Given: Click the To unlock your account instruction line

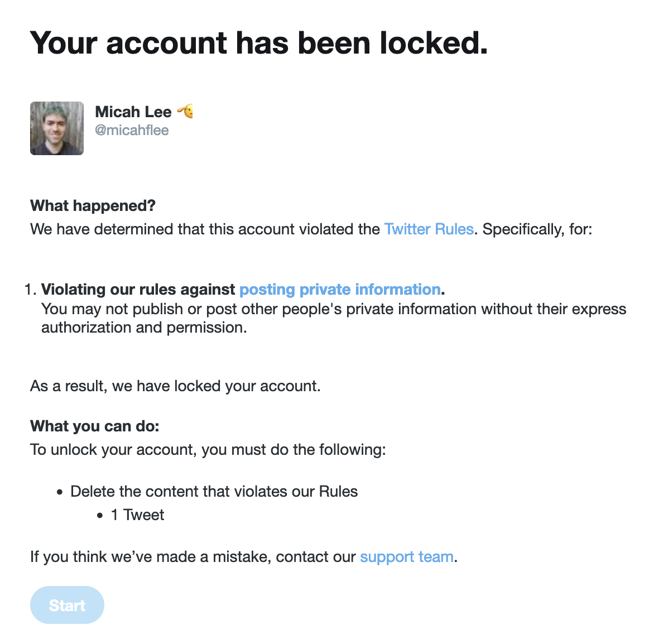Looking at the screenshot, I should pos(208,450).
